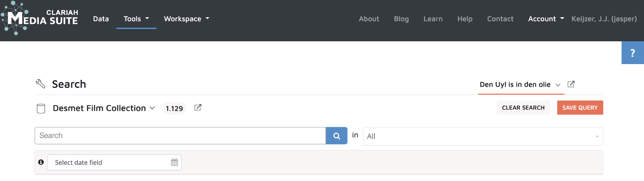Open the Tools menu
This screenshot has height=181, width=644.
click(x=136, y=19)
